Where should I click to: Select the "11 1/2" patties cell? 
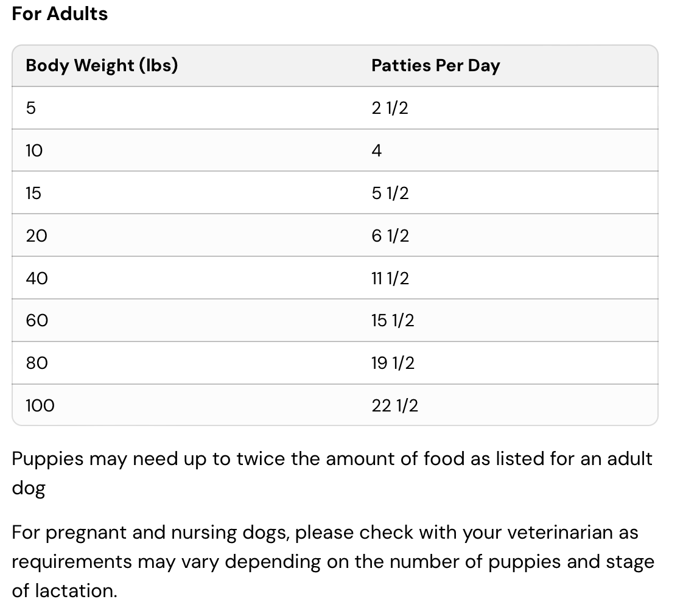(390, 278)
